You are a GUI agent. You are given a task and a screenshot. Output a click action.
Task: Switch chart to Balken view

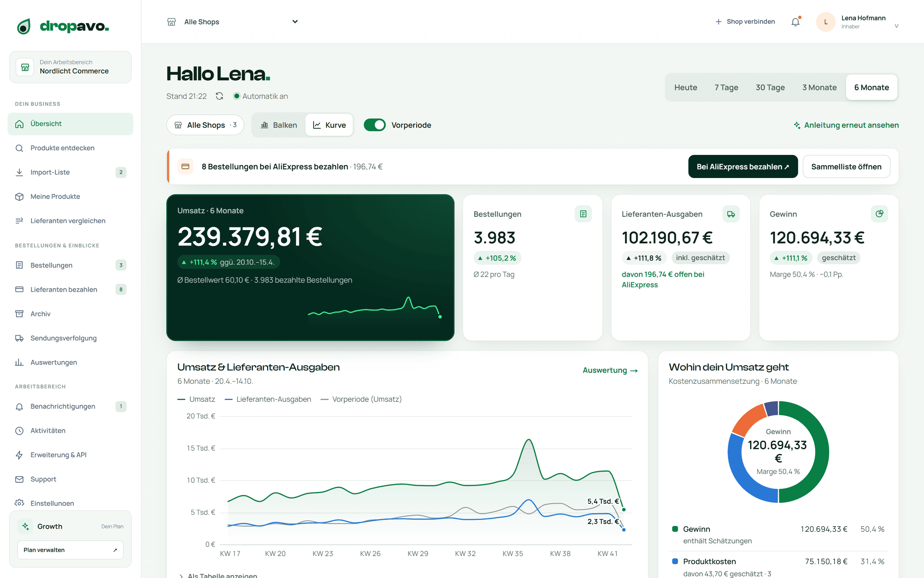coord(279,125)
